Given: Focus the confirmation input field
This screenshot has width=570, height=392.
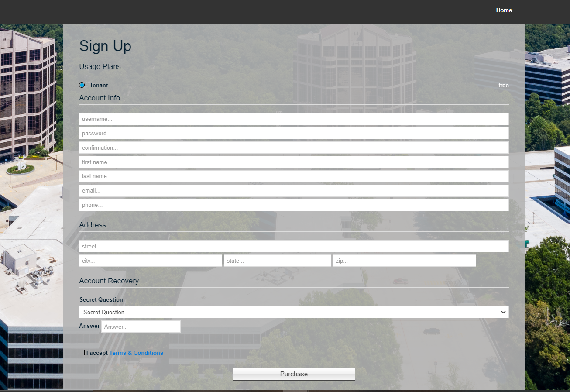Looking at the screenshot, I should (294, 148).
